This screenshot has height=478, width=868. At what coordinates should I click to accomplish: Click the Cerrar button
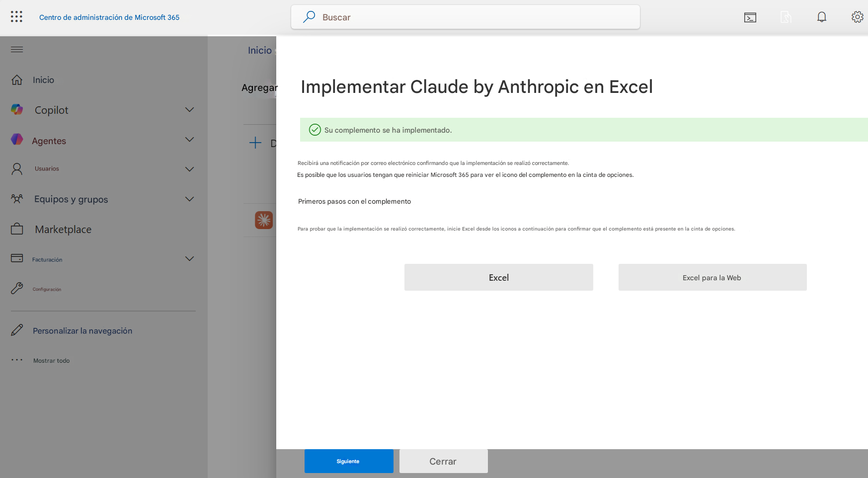pyautogui.click(x=443, y=461)
